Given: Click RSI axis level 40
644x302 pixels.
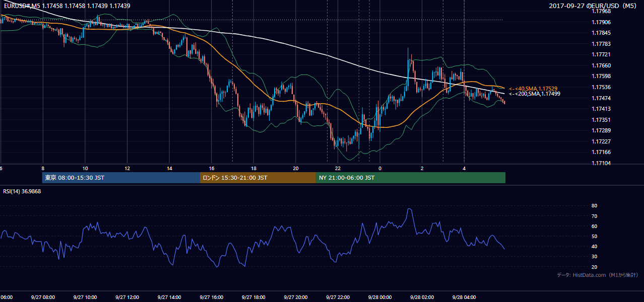Looking at the screenshot, I should pos(595,246).
